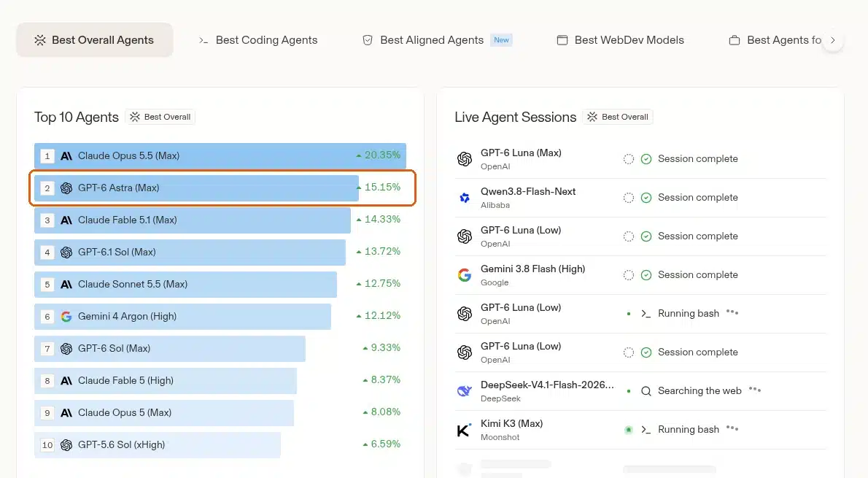
Task: Click the New badge on Best Aligned Agents
Action: [x=502, y=40]
